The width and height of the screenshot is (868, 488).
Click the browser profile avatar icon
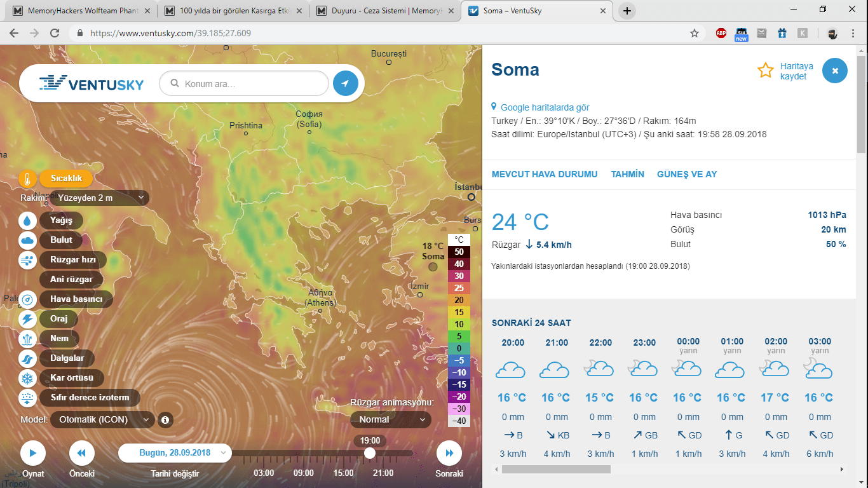(x=832, y=33)
